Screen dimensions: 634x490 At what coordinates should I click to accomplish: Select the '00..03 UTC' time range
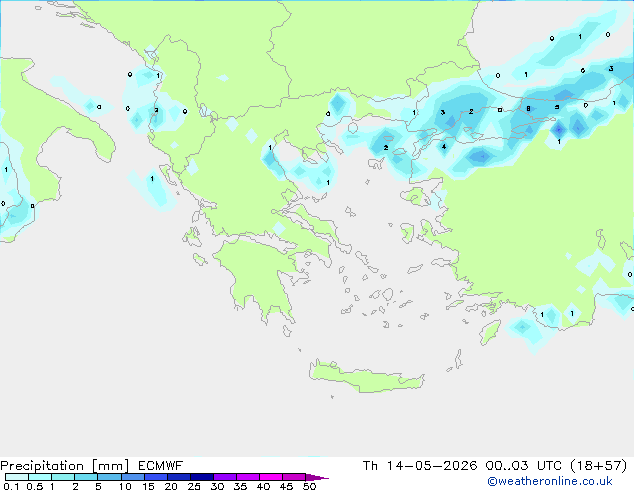(x=523, y=466)
